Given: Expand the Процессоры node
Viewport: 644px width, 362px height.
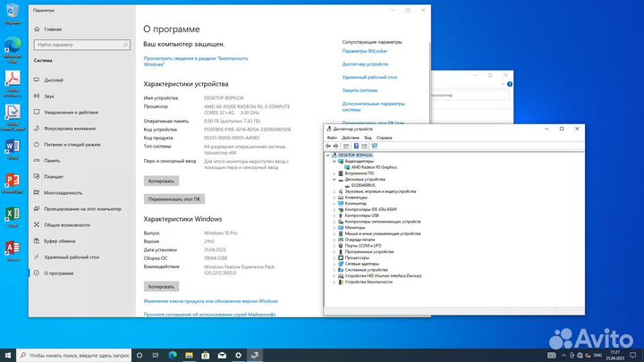Looking at the screenshot, I should click(x=335, y=257).
